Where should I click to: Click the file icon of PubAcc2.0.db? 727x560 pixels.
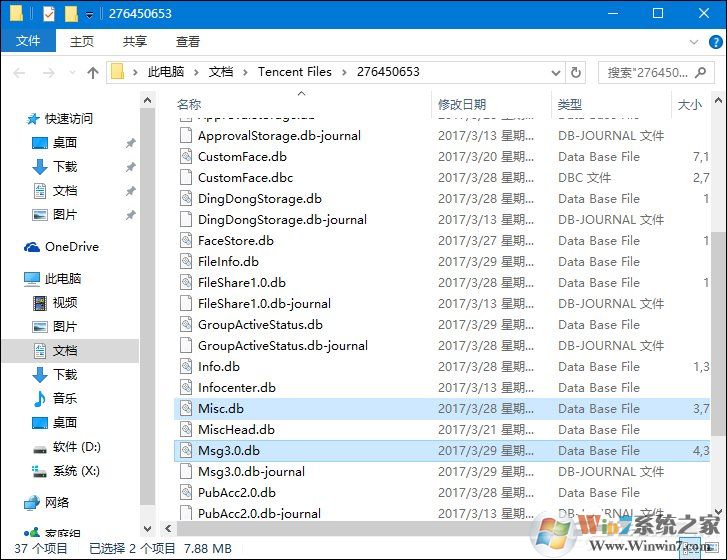186,492
